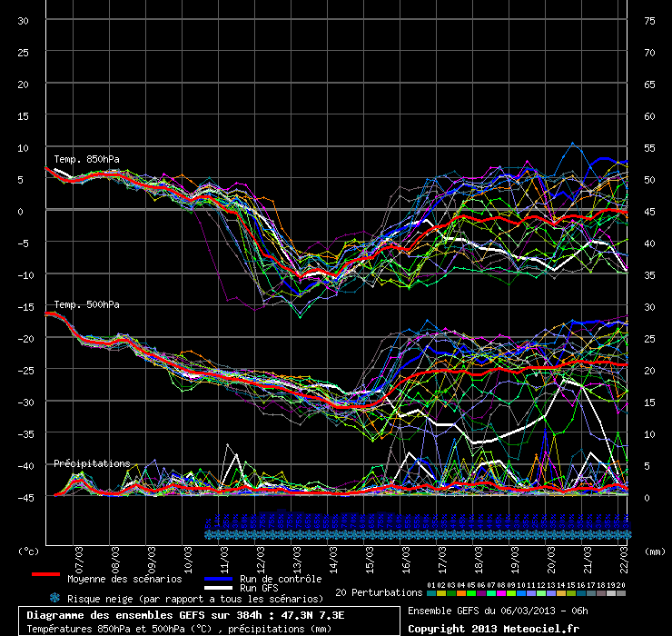Viewport: 672px width, 636px height.
Task: Click the 22/03 date marker on the axis
Action: (624, 552)
